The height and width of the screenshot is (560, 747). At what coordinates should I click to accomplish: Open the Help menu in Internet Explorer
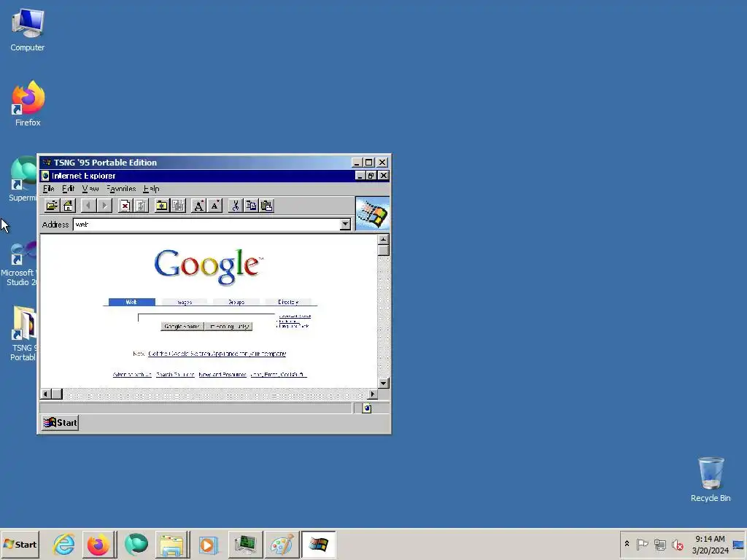[151, 189]
